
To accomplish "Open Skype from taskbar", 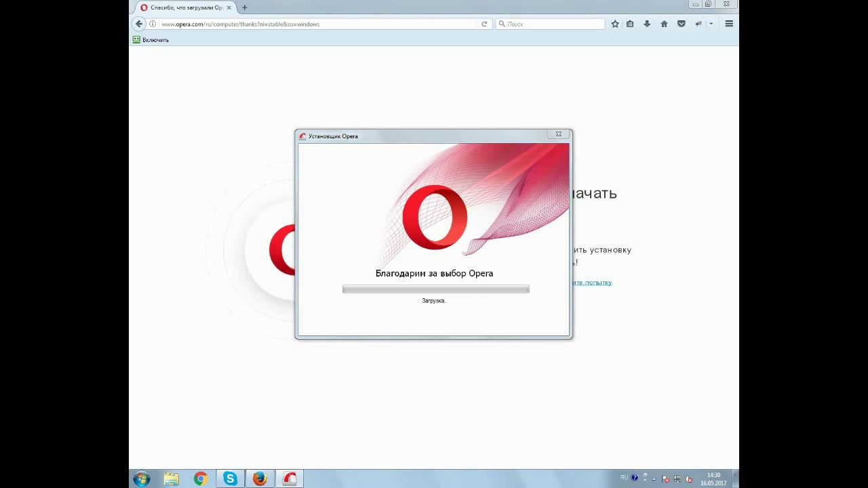I will tap(230, 479).
